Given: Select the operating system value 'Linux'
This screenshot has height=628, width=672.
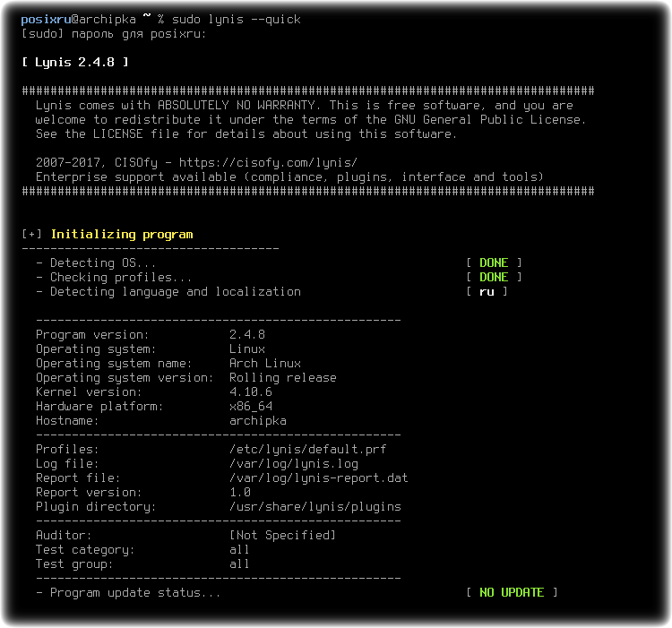Looking at the screenshot, I should click(247, 349).
